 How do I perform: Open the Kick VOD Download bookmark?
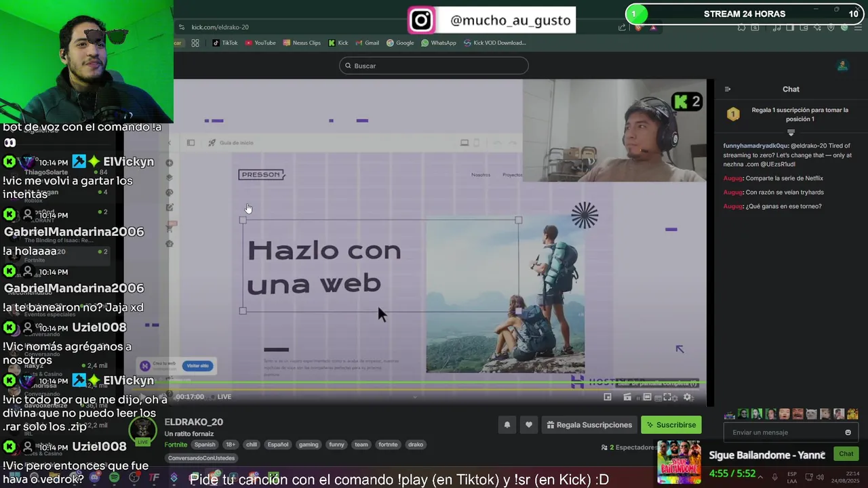[495, 43]
